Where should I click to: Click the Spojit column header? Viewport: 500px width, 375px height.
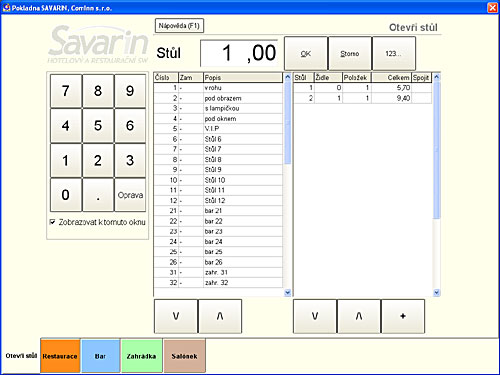coord(421,77)
